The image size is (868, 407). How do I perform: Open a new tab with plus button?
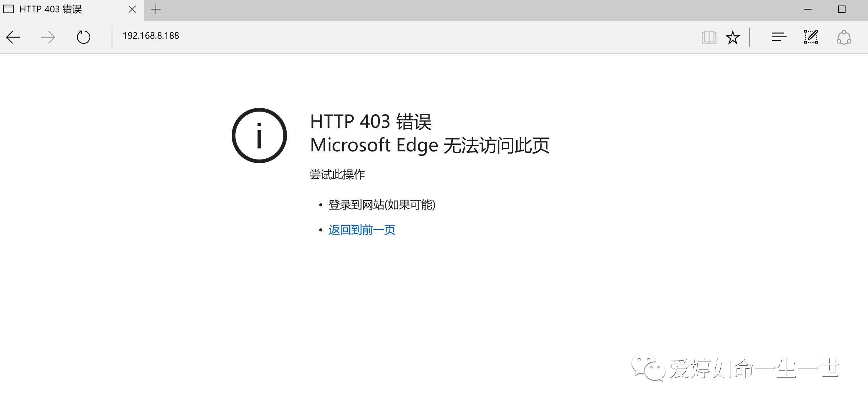[x=156, y=10]
